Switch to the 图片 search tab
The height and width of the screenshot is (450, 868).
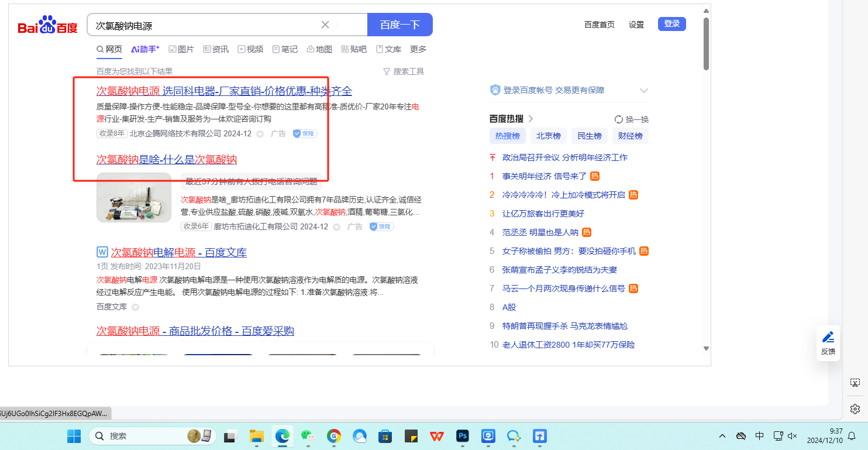[181, 49]
